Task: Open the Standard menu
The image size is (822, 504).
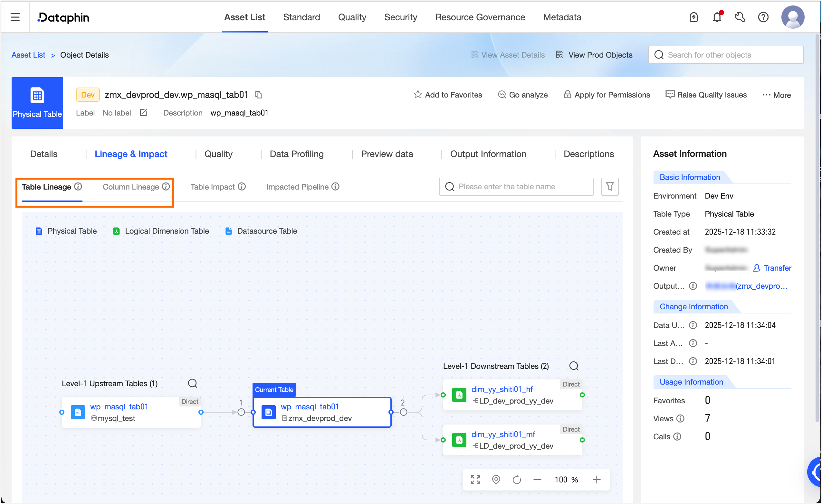Action: point(301,17)
